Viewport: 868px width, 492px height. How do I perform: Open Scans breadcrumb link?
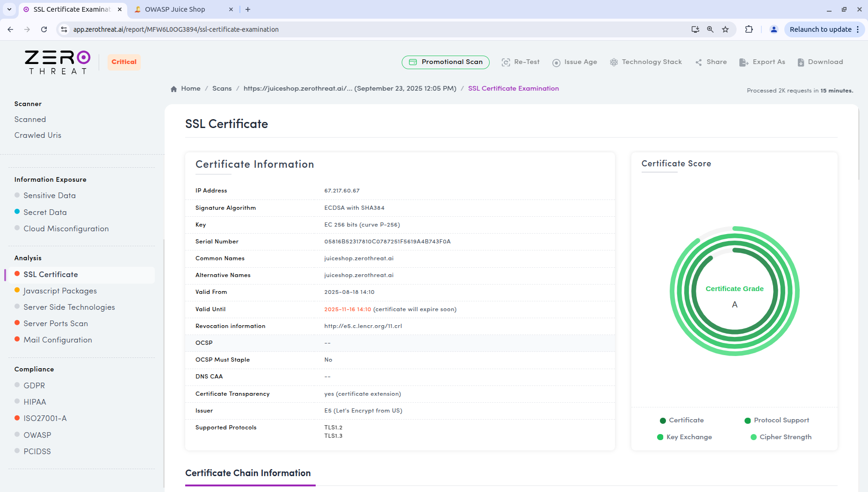point(222,89)
